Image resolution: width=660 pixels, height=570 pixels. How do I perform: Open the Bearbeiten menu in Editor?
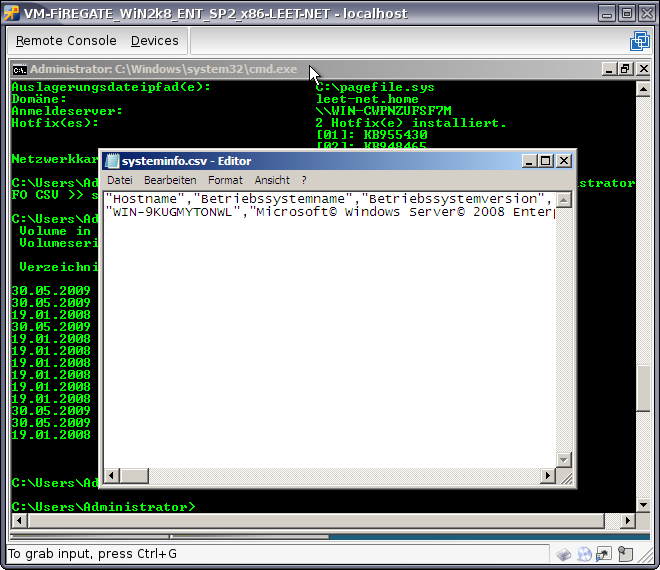(170, 180)
